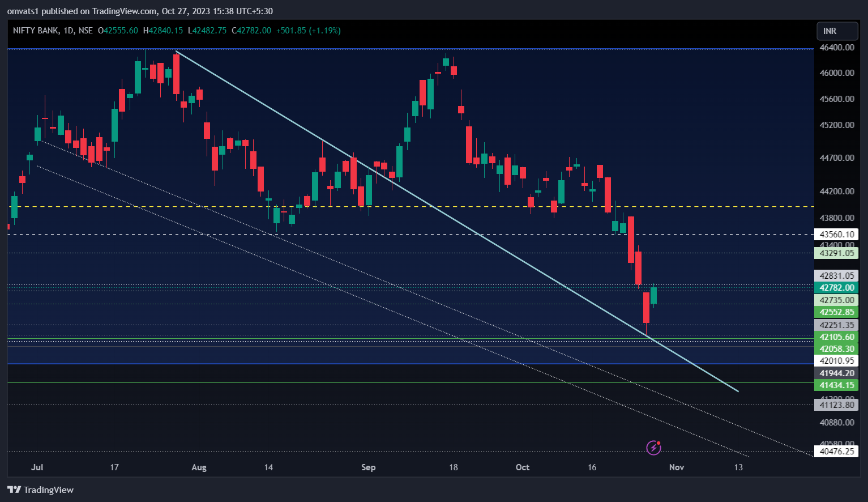This screenshot has width=868, height=502.
Task: Click the 43800.00 price axis value
Action: [837, 218]
